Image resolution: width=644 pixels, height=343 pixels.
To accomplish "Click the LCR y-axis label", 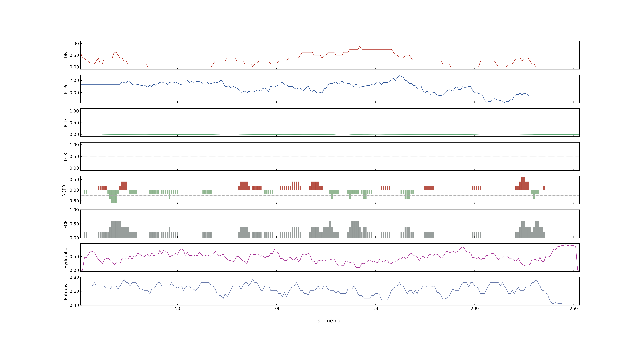I will coord(66,157).
